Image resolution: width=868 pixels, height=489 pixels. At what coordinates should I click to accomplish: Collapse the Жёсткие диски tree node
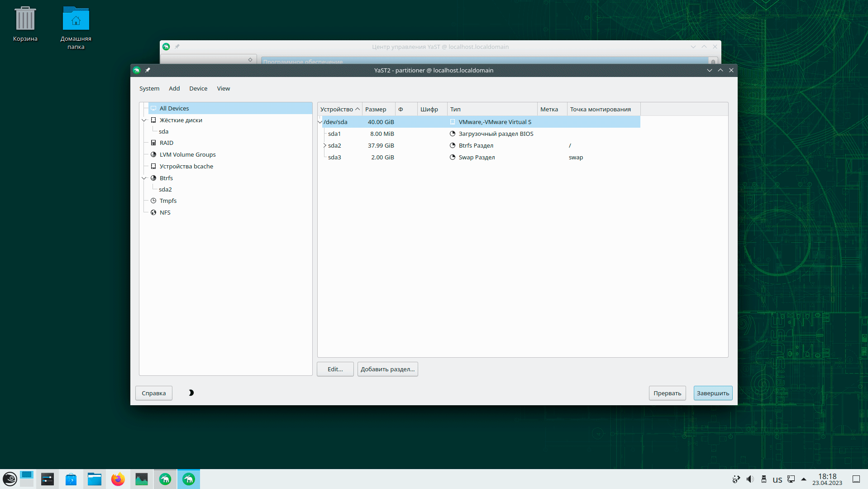[144, 120]
